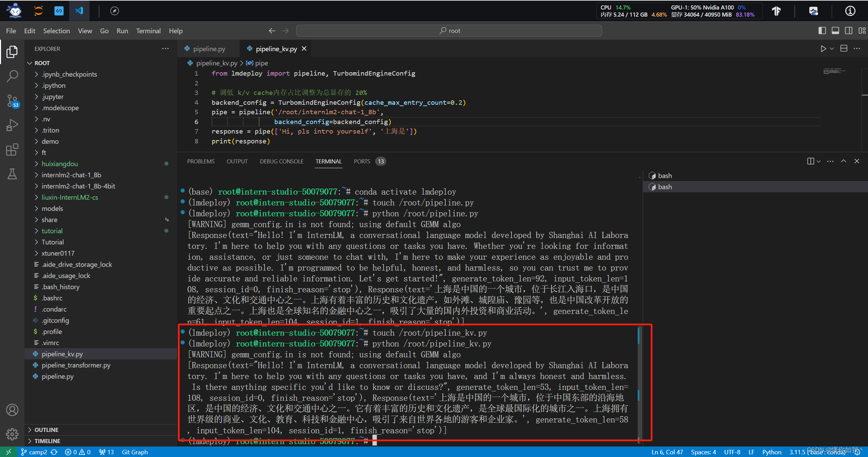Open run options dropdown next to play
Screen dimensions: 868x457
pos(832,49)
